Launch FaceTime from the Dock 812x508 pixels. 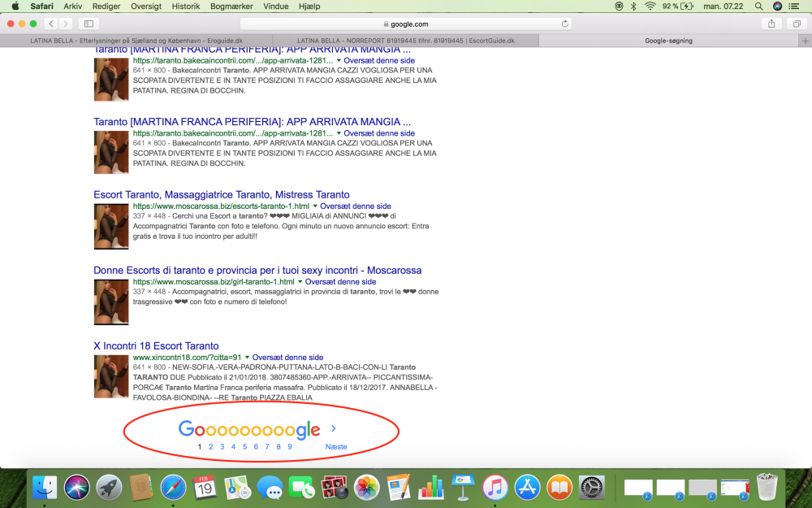(301, 488)
